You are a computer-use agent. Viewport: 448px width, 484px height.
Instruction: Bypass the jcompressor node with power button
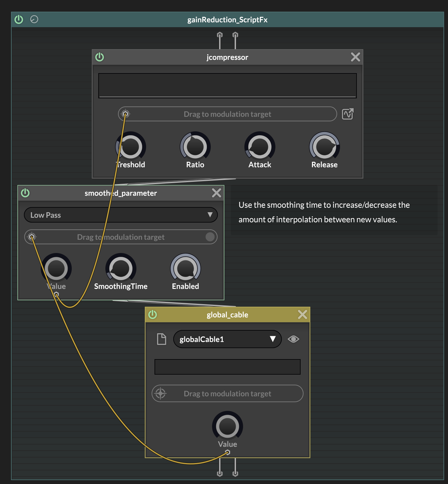click(x=100, y=57)
